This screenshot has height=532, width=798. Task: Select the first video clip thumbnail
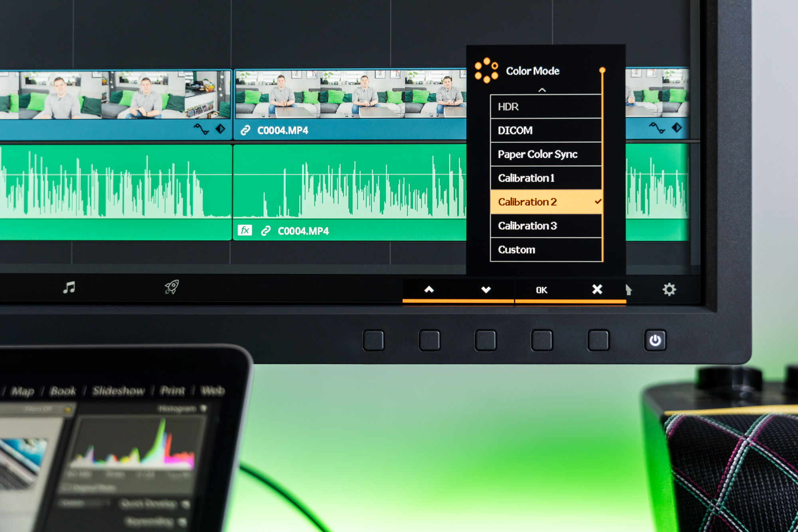coord(115,95)
